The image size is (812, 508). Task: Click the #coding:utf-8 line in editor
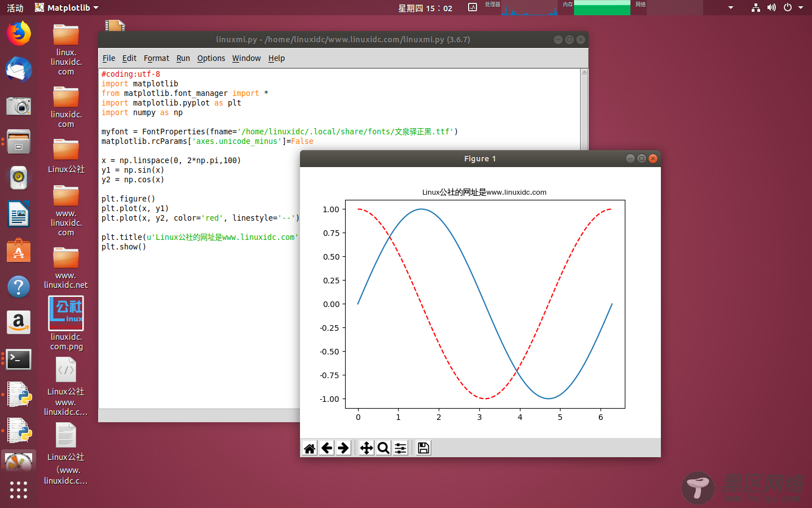tap(130, 74)
